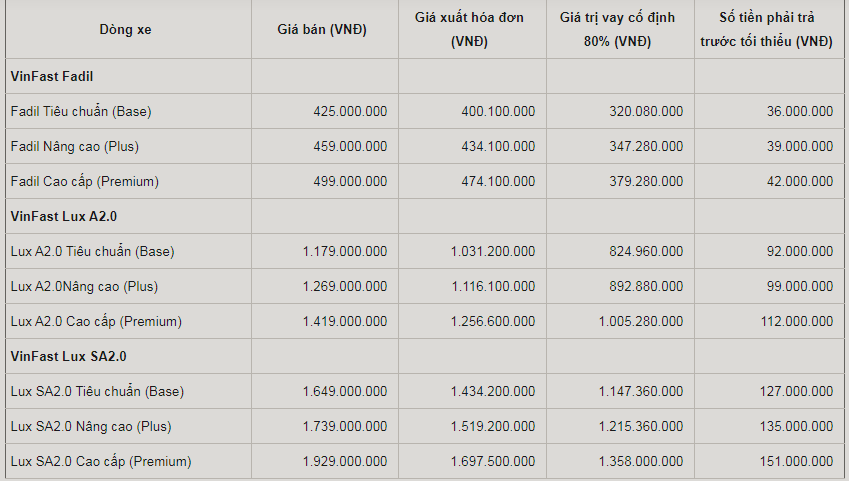849x481 pixels.
Task: Click 'Số tiền phải trả trước tối thiểu' header
Action: click(x=767, y=29)
